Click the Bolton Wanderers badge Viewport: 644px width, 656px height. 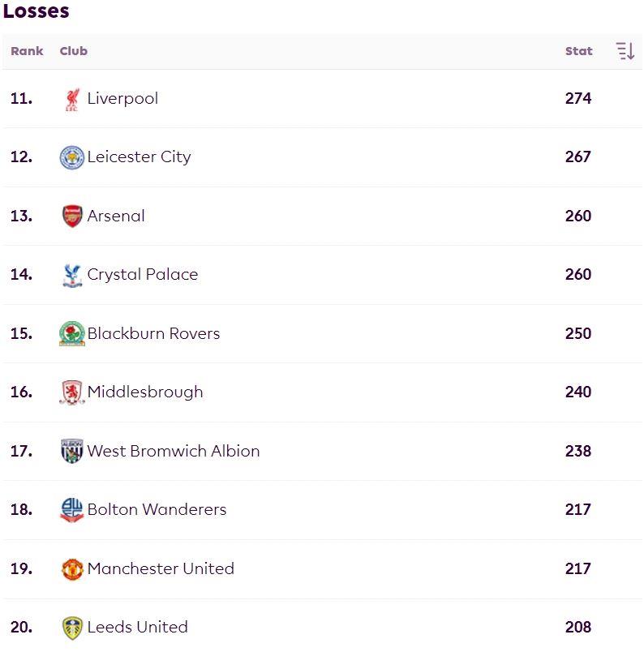(x=72, y=510)
